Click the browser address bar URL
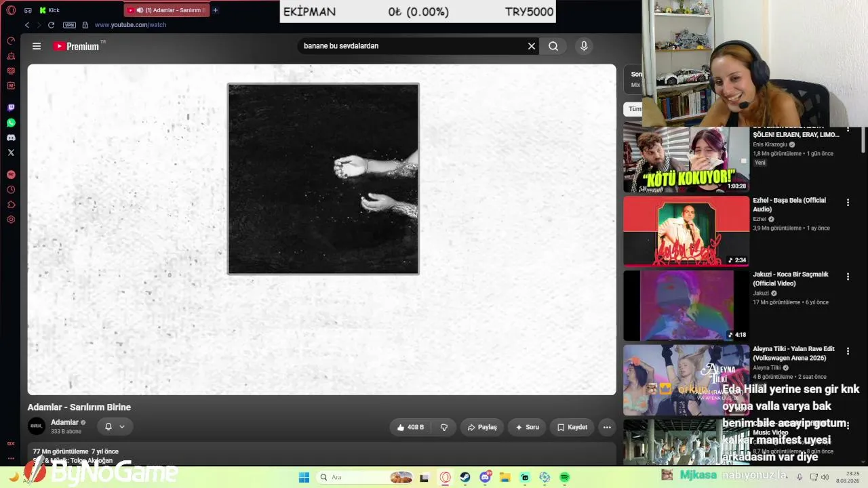The height and width of the screenshot is (488, 868). click(130, 25)
